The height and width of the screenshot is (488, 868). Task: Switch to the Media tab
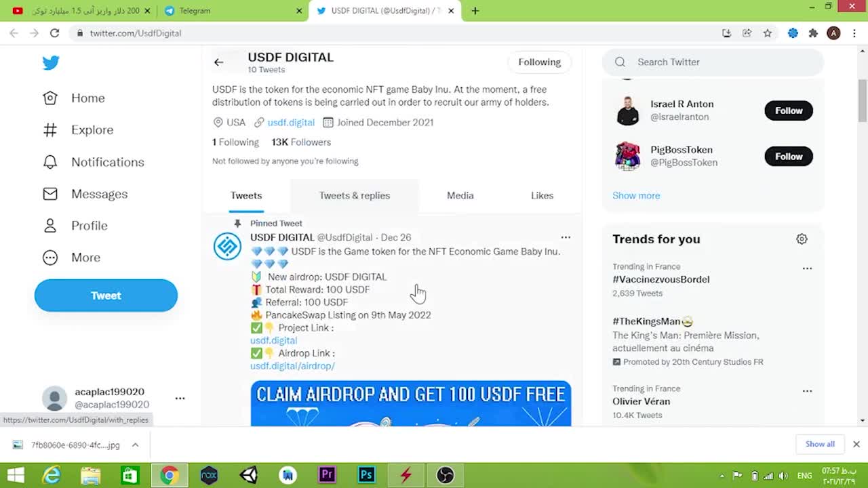pos(460,196)
